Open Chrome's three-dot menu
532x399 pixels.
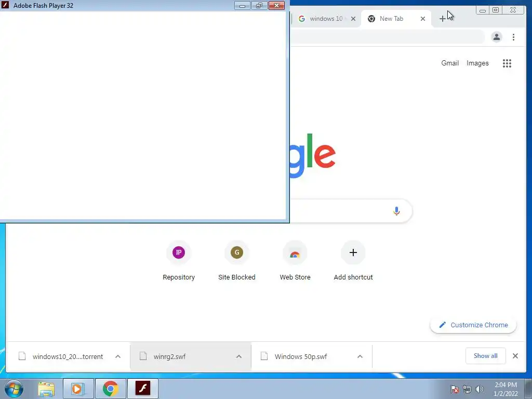coord(513,37)
